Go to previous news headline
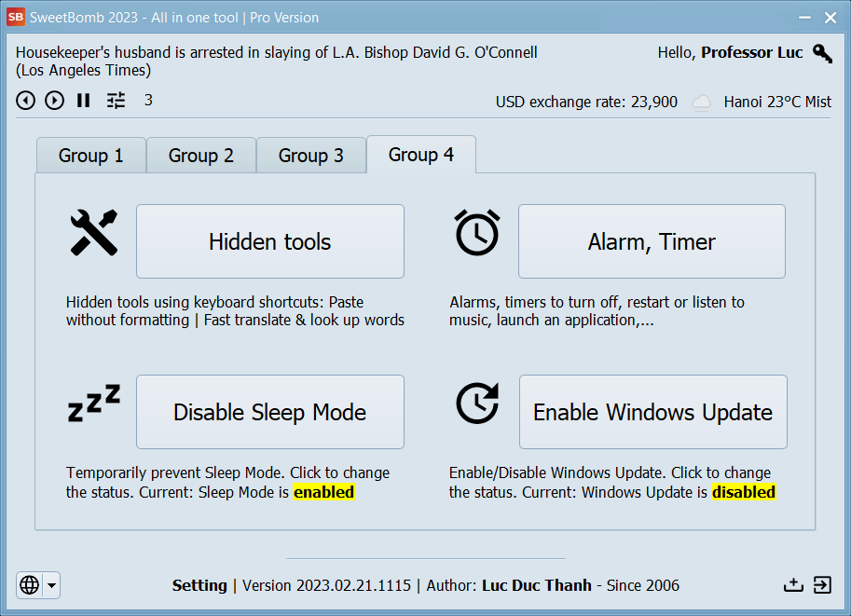This screenshot has width=851, height=616. 26,101
